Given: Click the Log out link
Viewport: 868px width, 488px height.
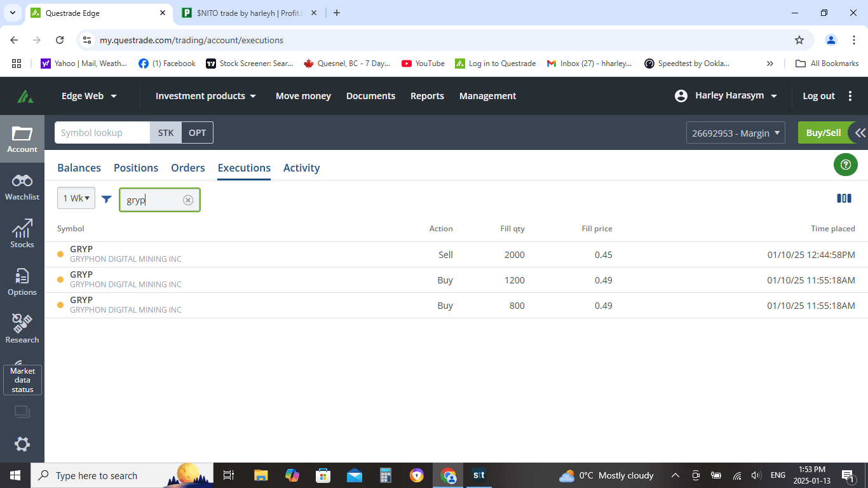Looking at the screenshot, I should 819,96.
